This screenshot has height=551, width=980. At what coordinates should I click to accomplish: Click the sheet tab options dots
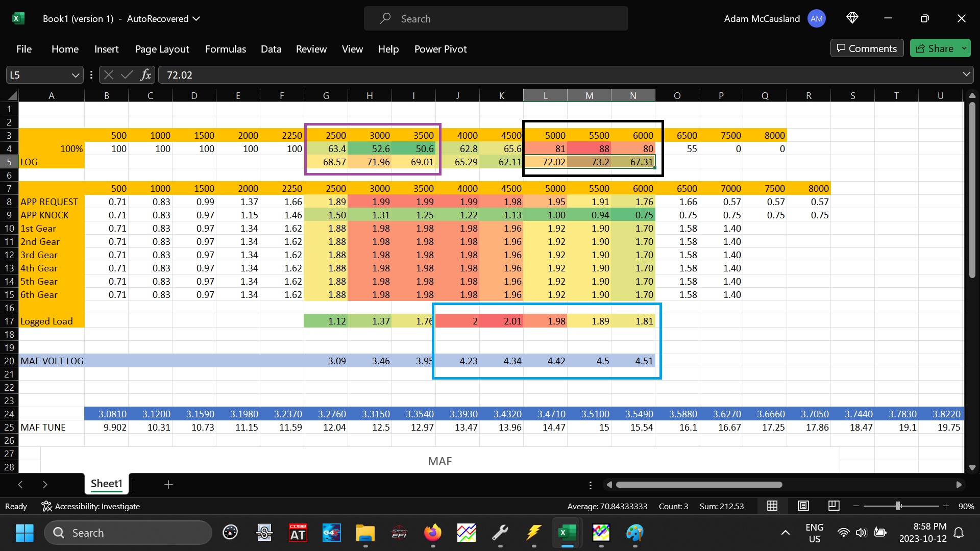click(591, 485)
